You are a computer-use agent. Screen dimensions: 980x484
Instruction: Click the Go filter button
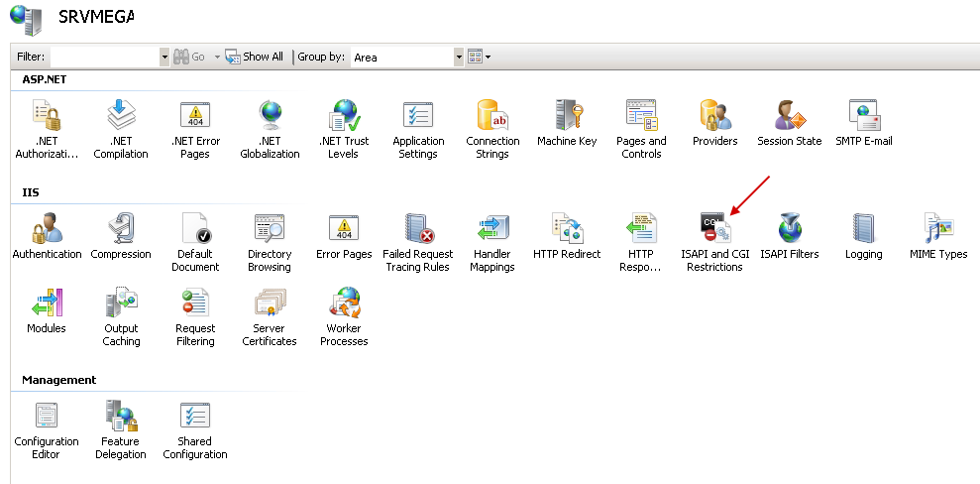[x=190, y=57]
